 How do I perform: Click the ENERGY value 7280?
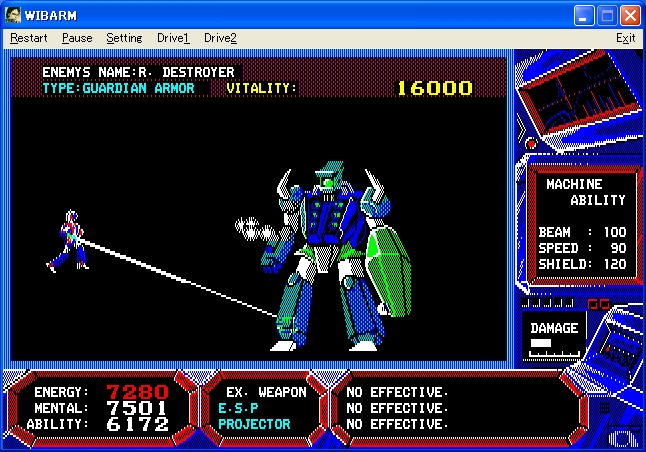(x=138, y=391)
